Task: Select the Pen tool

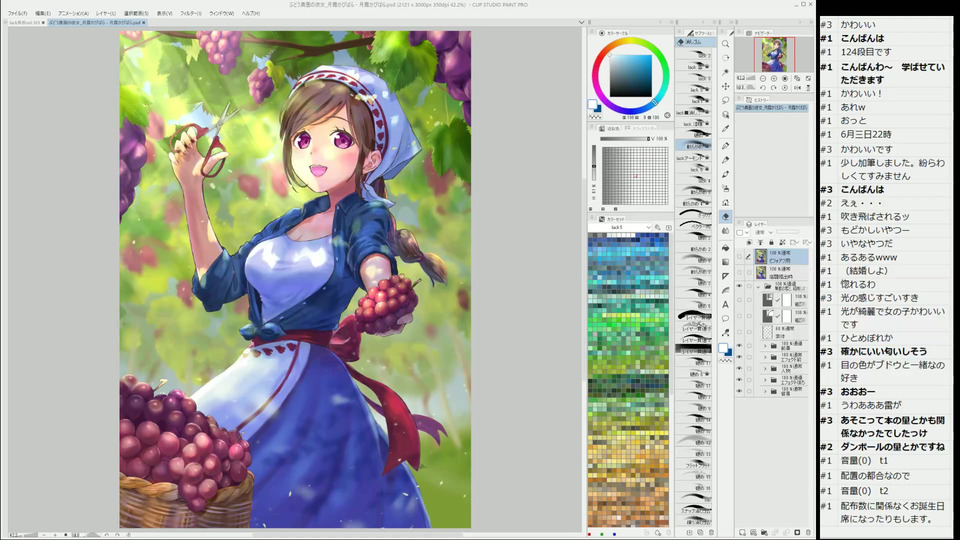Action: click(726, 146)
